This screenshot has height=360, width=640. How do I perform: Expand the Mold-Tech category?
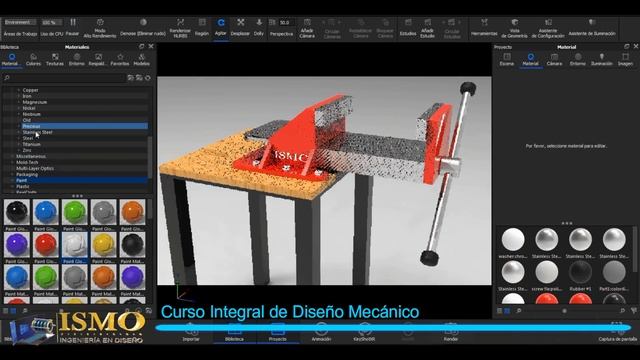click(x=12, y=162)
